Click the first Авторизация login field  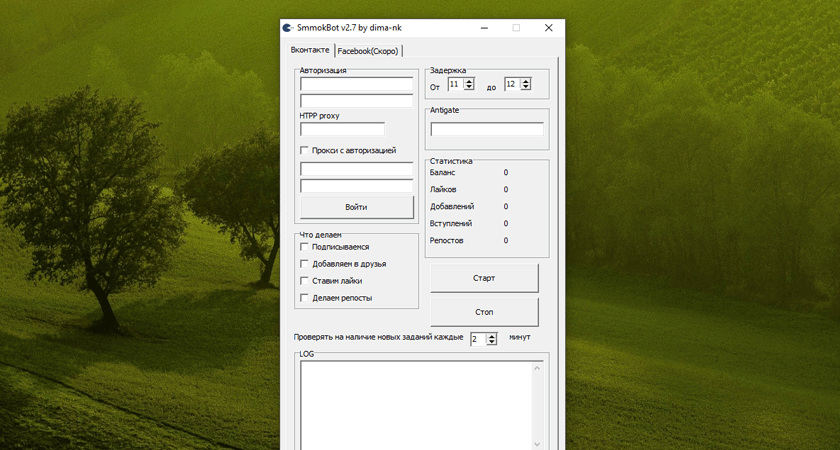(x=356, y=84)
